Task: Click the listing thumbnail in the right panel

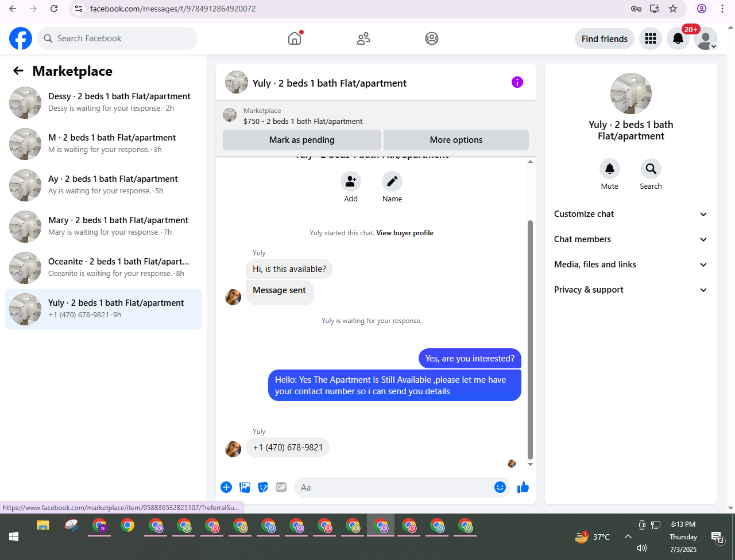Action: click(x=631, y=94)
